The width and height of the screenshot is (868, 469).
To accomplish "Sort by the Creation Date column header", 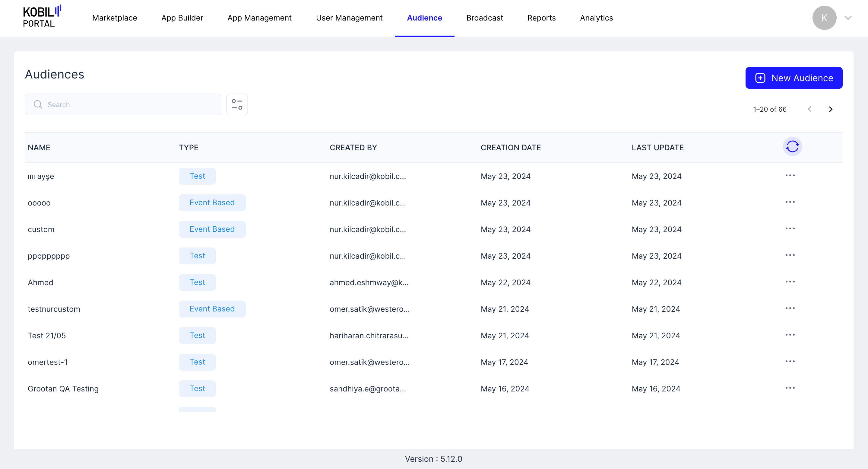I will pos(511,148).
